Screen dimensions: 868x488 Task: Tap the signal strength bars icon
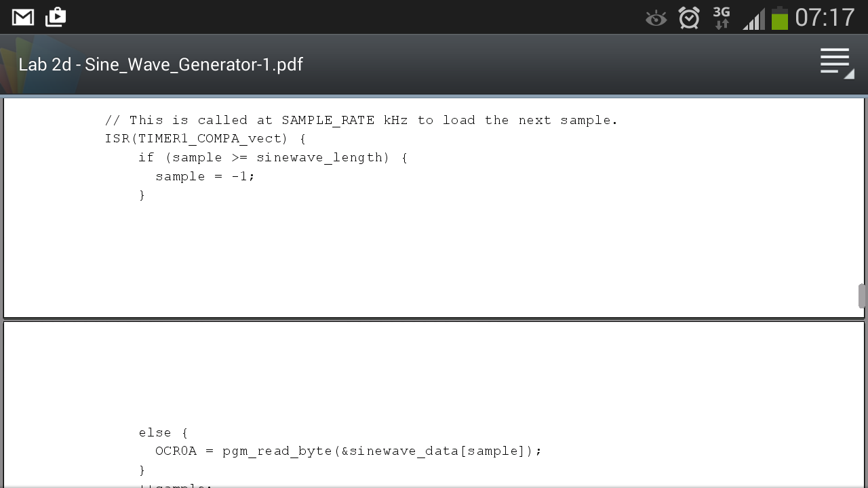click(753, 19)
